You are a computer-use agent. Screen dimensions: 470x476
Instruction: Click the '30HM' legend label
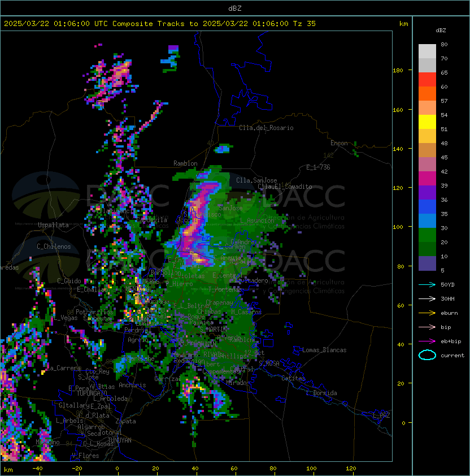tap(447, 298)
